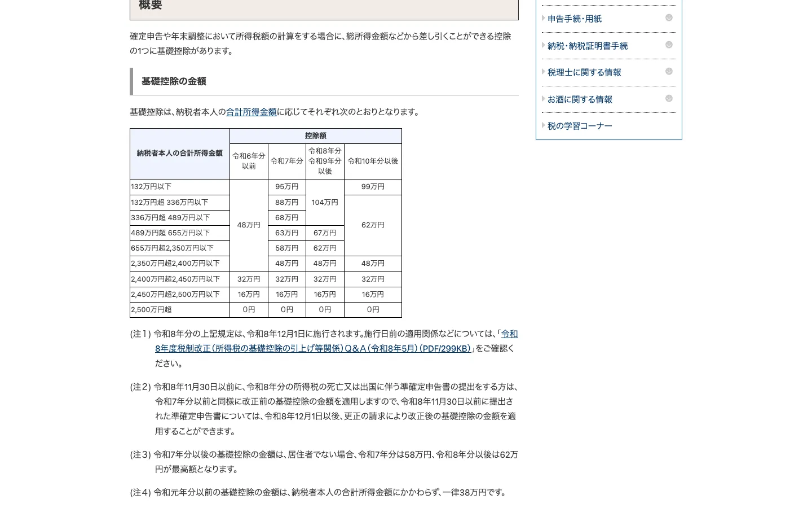
Task: Open the 申告手続・用紙 sidebar link
Action: (575, 19)
